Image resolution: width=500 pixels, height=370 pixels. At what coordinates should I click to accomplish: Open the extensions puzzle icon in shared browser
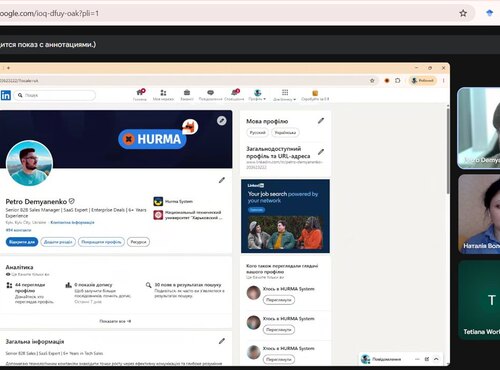coord(398,80)
